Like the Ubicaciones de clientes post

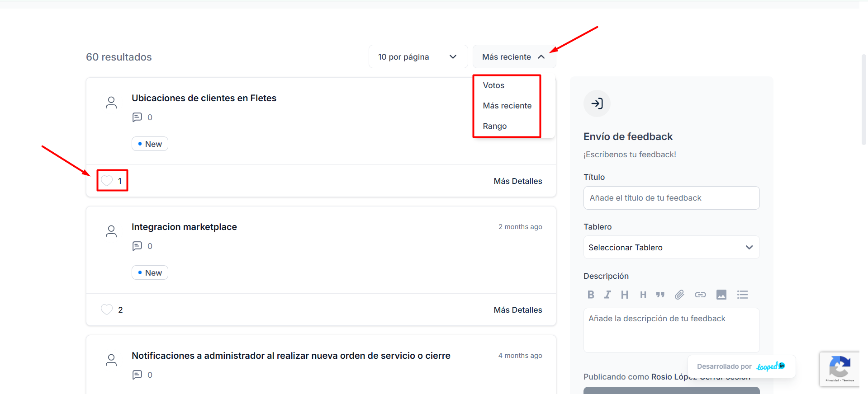point(107,181)
